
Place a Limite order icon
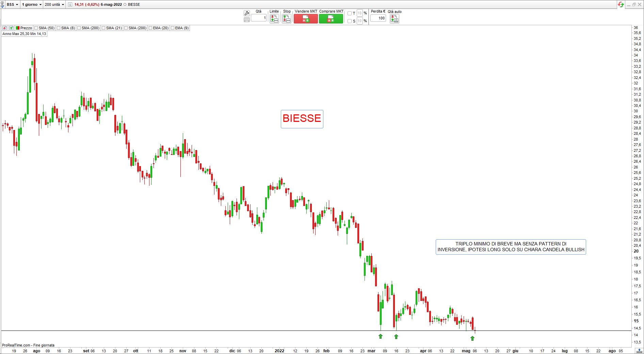click(x=274, y=19)
